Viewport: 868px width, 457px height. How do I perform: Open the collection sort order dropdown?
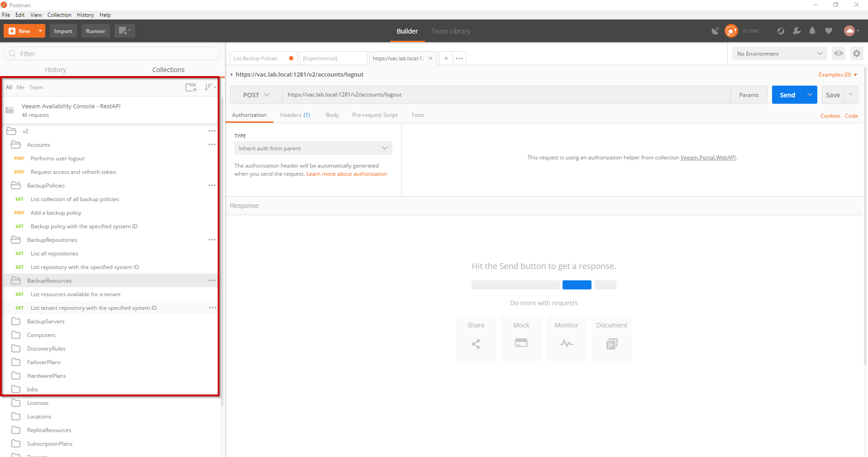pyautogui.click(x=210, y=87)
